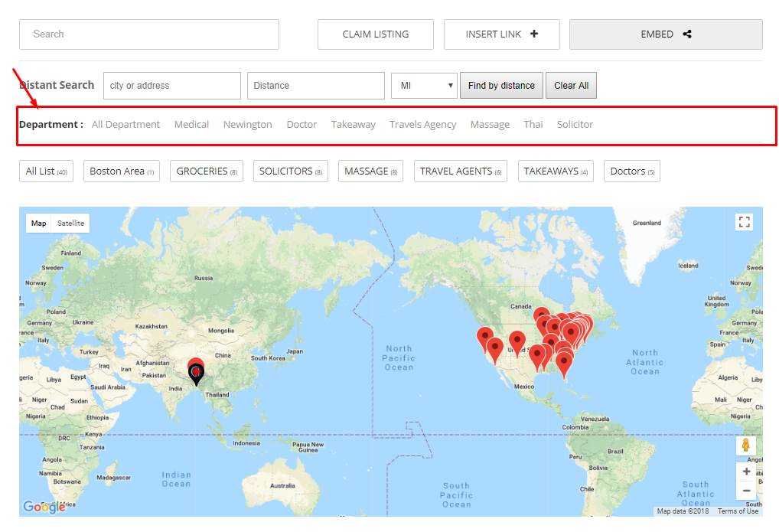Focus the Search input field

point(149,34)
